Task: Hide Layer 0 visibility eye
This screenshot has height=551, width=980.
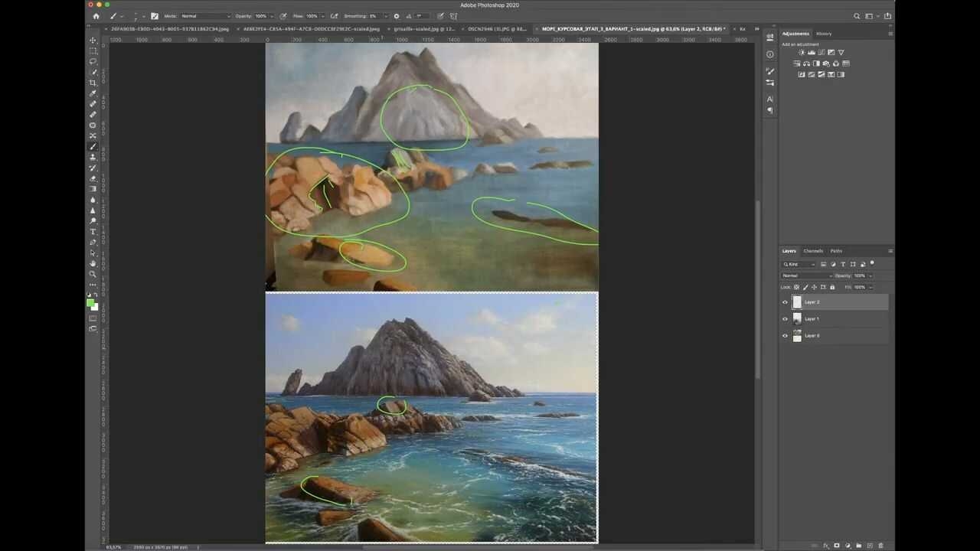Action: click(785, 336)
